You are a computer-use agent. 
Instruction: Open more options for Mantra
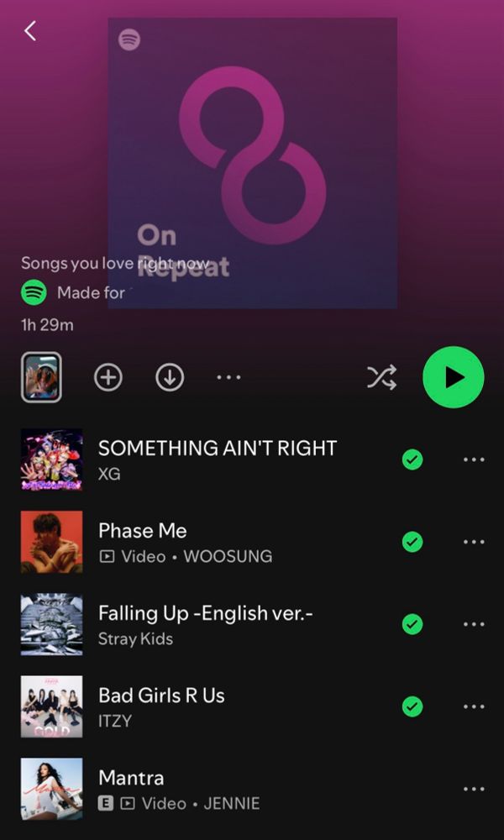pyautogui.click(x=474, y=789)
